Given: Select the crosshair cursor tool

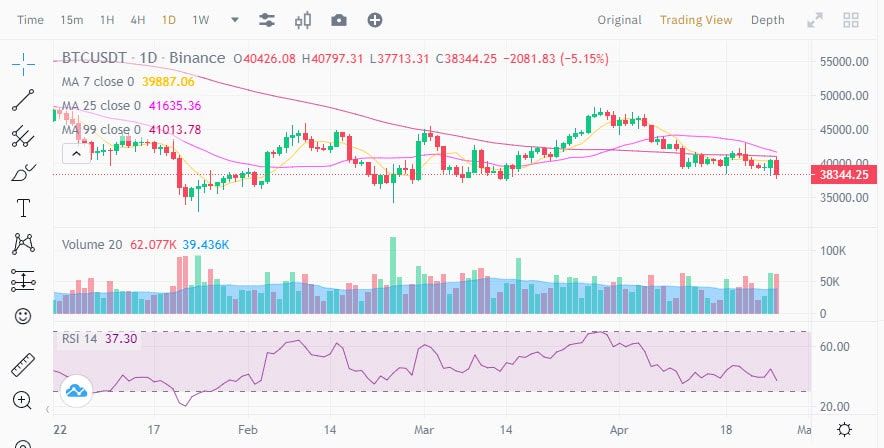Looking at the screenshot, I should pyautogui.click(x=23, y=64).
